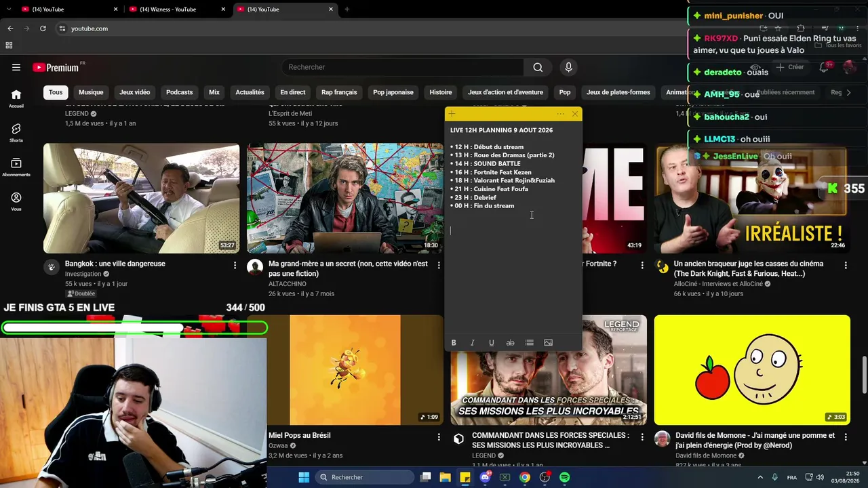
Task: Open options menu for Miel Pops video
Action: (439, 437)
